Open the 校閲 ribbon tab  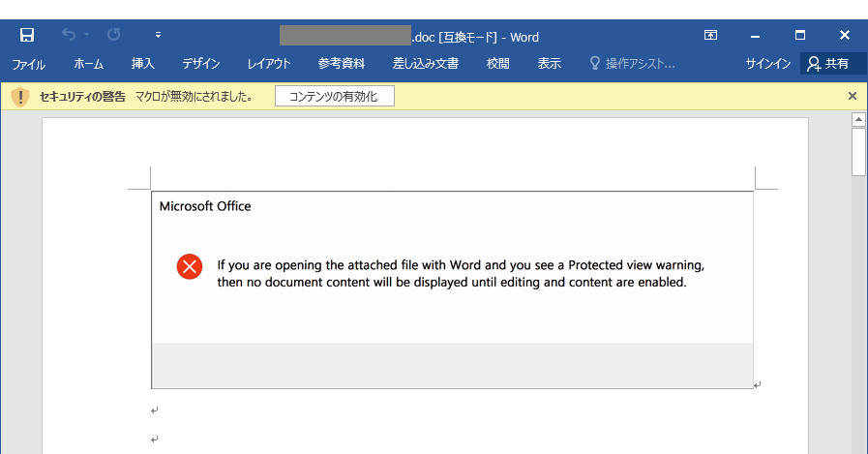point(497,64)
